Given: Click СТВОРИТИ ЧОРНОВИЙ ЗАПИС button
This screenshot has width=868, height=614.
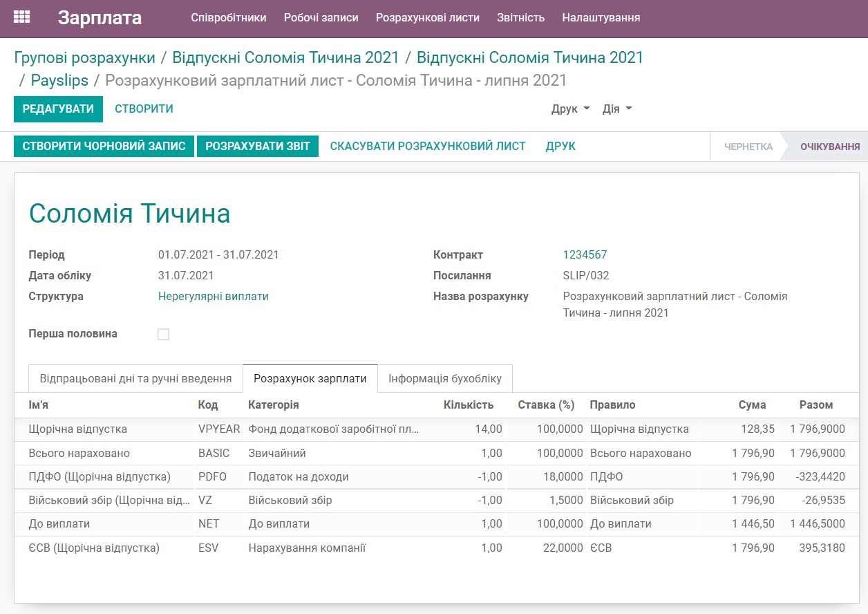Looking at the screenshot, I should [103, 146].
